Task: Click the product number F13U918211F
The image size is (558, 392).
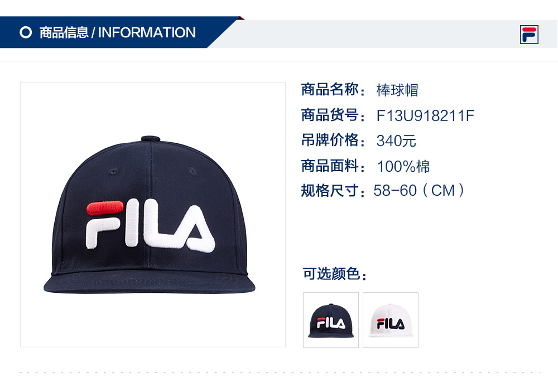Action: click(x=425, y=115)
